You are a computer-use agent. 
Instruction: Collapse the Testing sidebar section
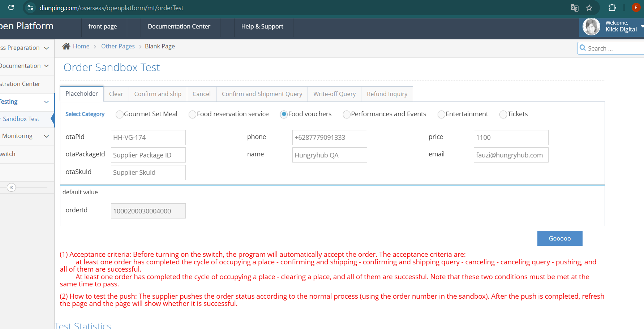click(46, 102)
